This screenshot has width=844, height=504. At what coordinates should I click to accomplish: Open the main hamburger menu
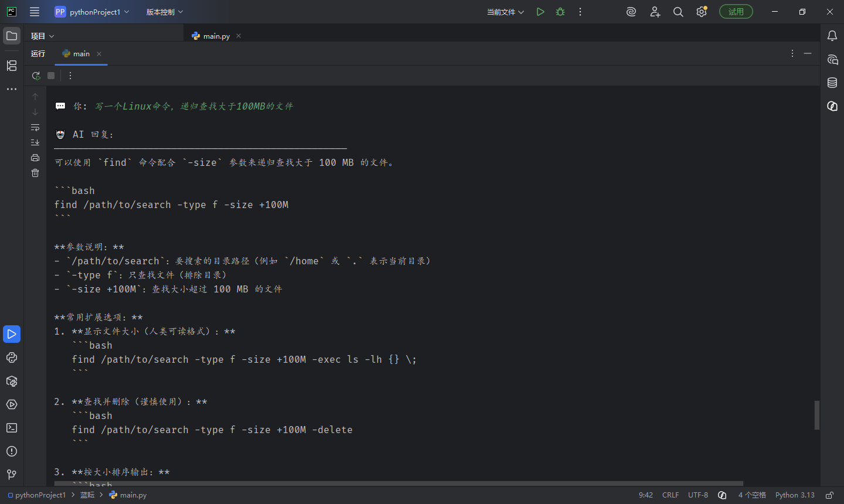point(35,12)
